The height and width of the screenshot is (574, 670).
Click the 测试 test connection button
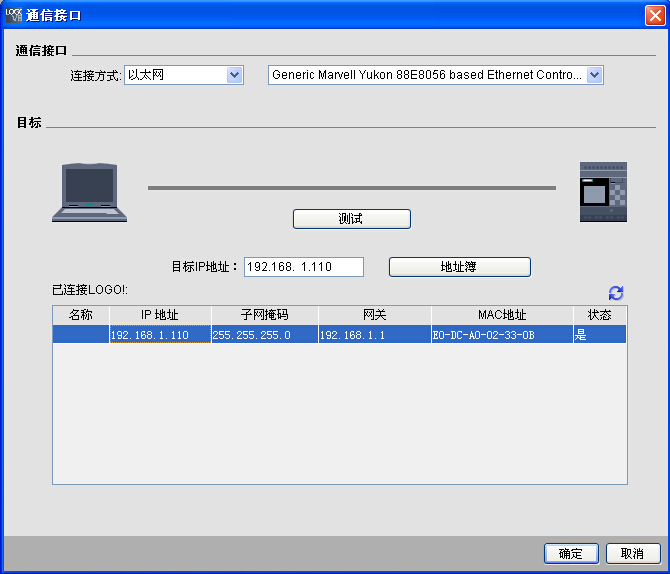[x=352, y=219]
